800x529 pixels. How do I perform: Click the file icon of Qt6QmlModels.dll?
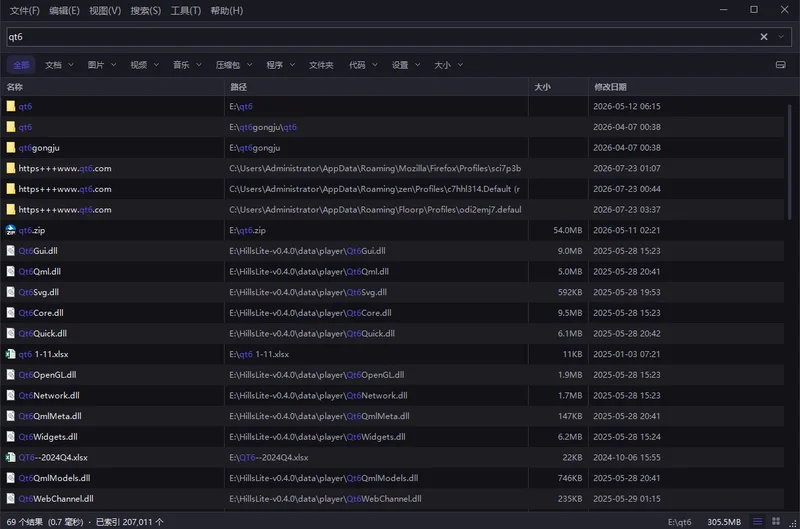[x=10, y=478]
